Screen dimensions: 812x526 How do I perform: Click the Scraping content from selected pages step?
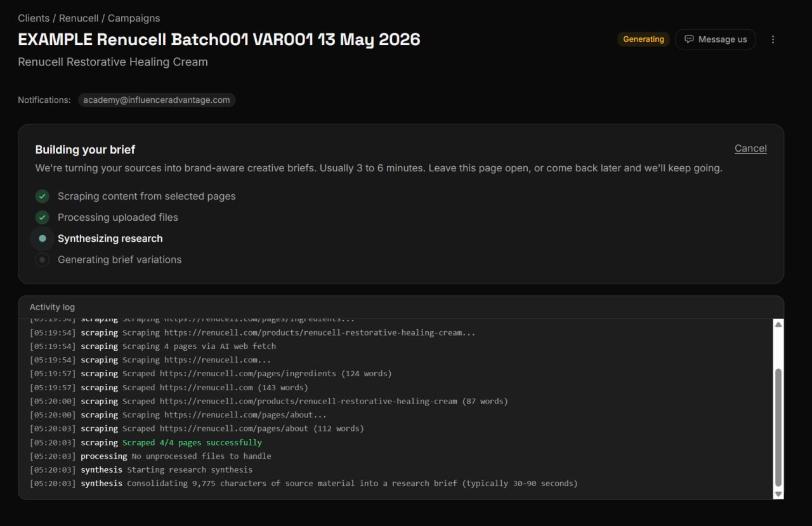pyautogui.click(x=147, y=197)
